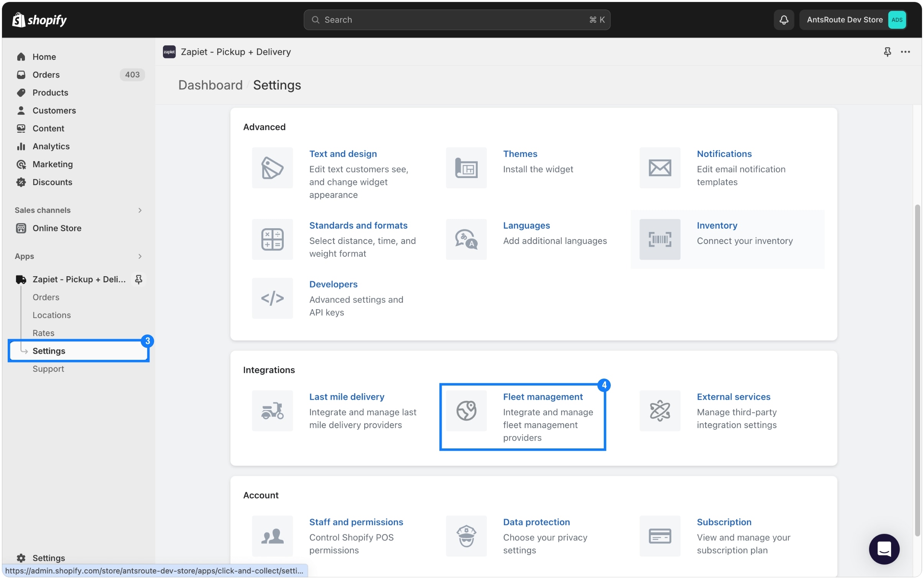
Task: Click the Standards and formats calculator icon
Action: [272, 239]
